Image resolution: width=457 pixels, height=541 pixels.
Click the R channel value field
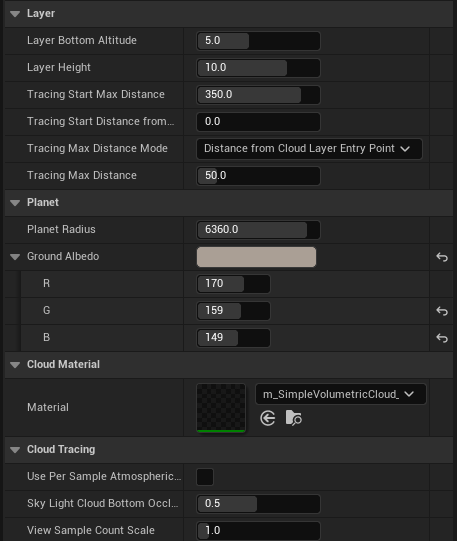[x=234, y=284]
